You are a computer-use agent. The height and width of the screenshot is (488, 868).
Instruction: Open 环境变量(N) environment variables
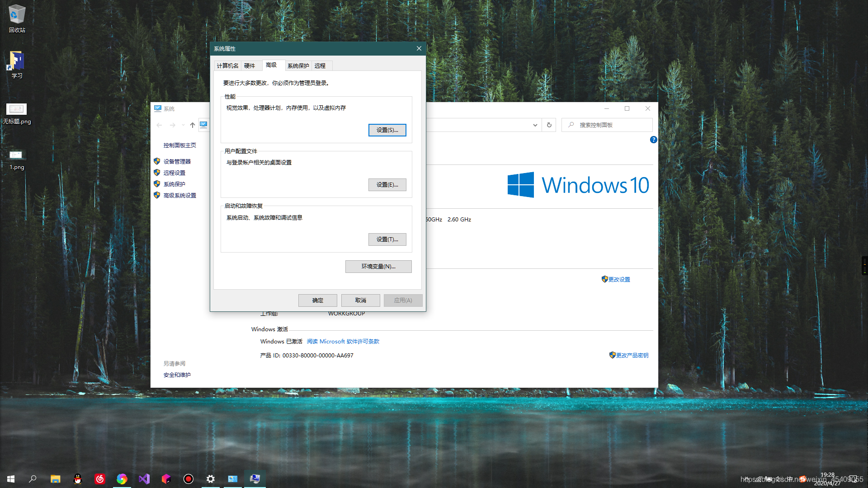(x=378, y=267)
